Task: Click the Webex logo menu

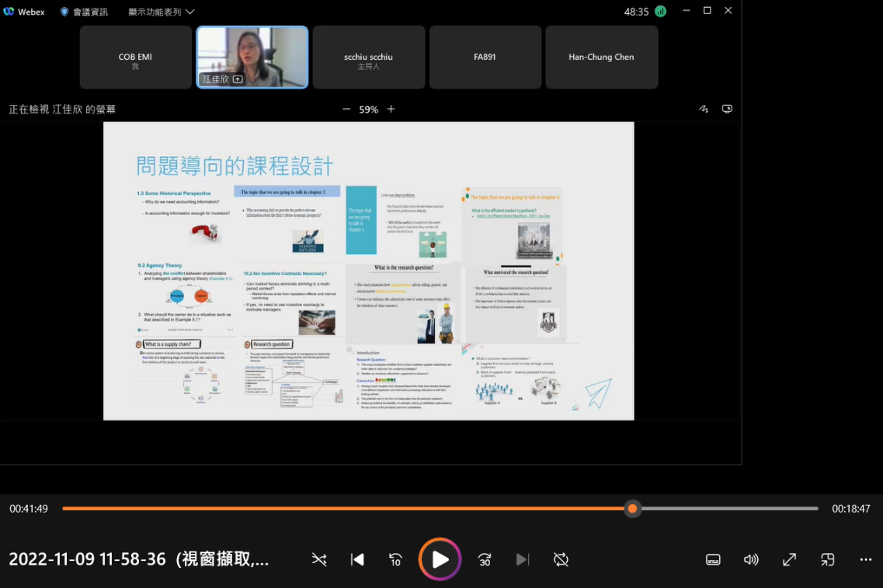Action: 24,12
